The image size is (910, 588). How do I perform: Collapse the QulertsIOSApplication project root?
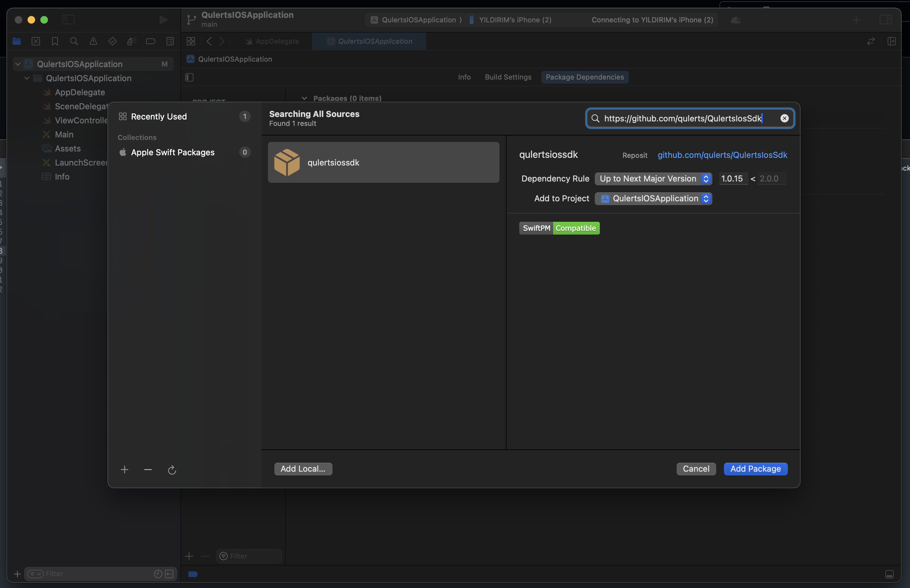18,64
